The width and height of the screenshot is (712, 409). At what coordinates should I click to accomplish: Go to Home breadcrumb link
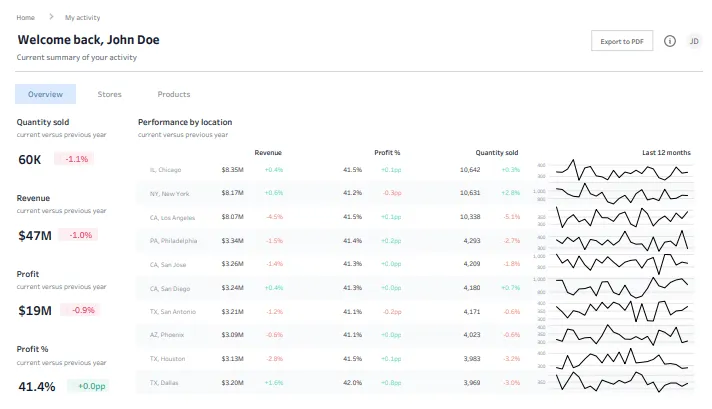[x=25, y=17]
